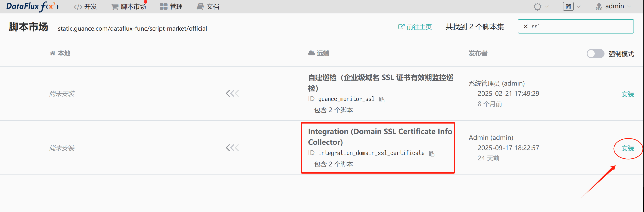Expand the 简 language selector dropdown
Image resolution: width=644 pixels, height=212 pixels.
(x=571, y=6)
